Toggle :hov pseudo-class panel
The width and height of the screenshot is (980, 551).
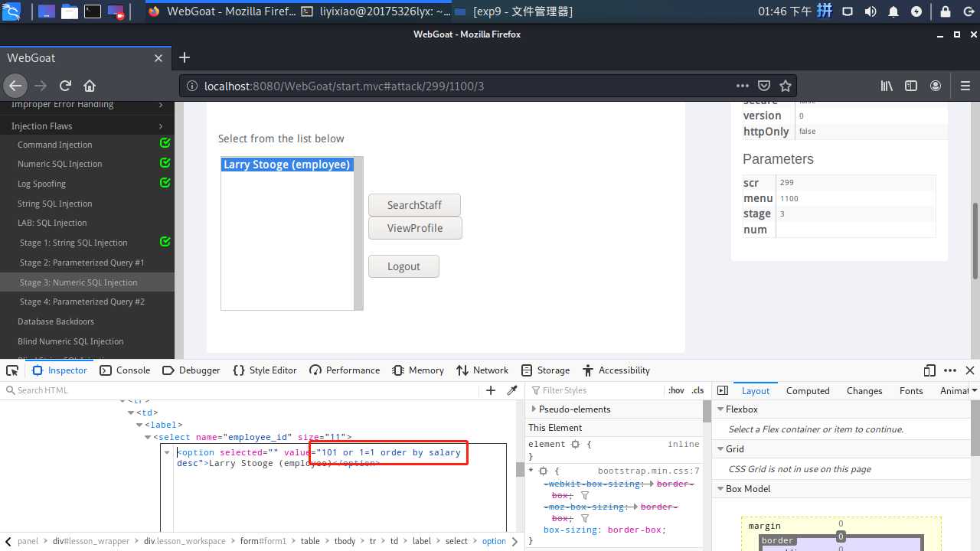click(x=676, y=390)
